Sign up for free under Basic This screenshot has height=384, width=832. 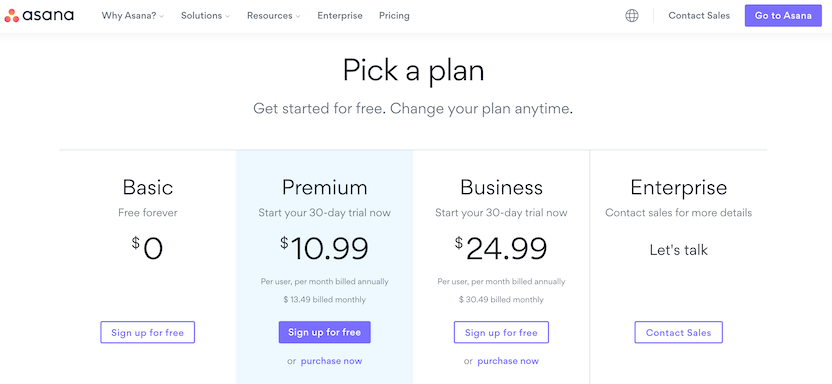(x=148, y=333)
